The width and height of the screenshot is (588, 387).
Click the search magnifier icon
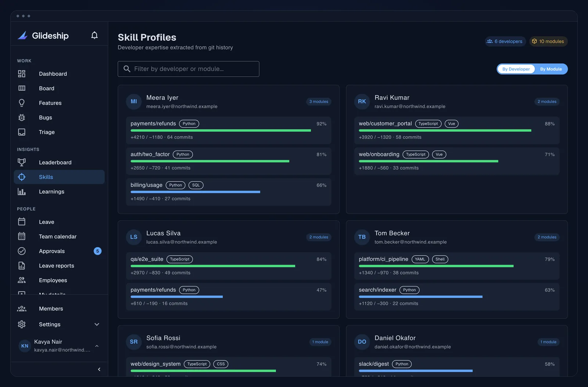click(x=127, y=69)
